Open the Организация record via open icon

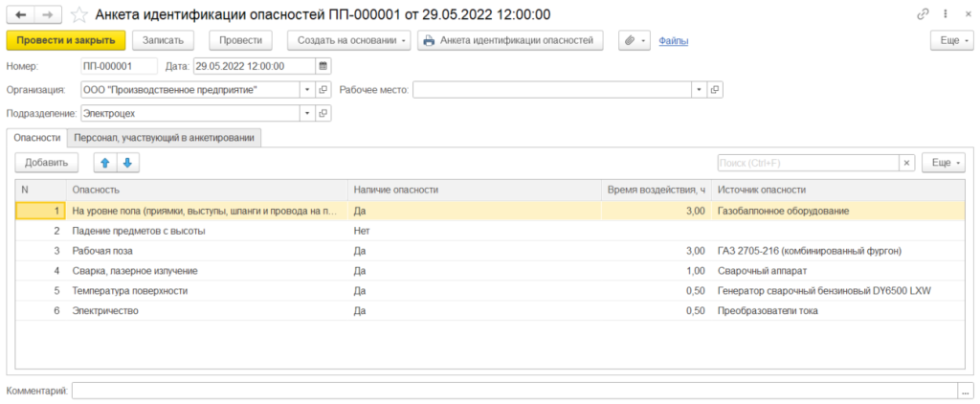click(323, 90)
